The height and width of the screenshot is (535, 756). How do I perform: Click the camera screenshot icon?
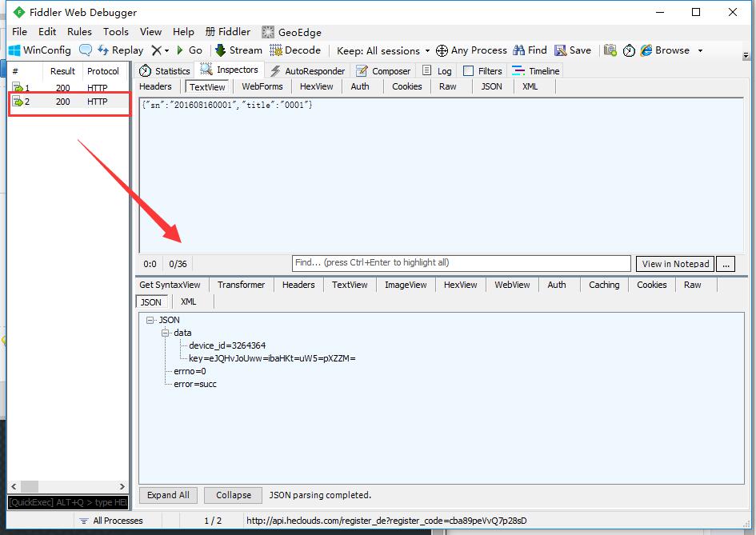(610, 50)
